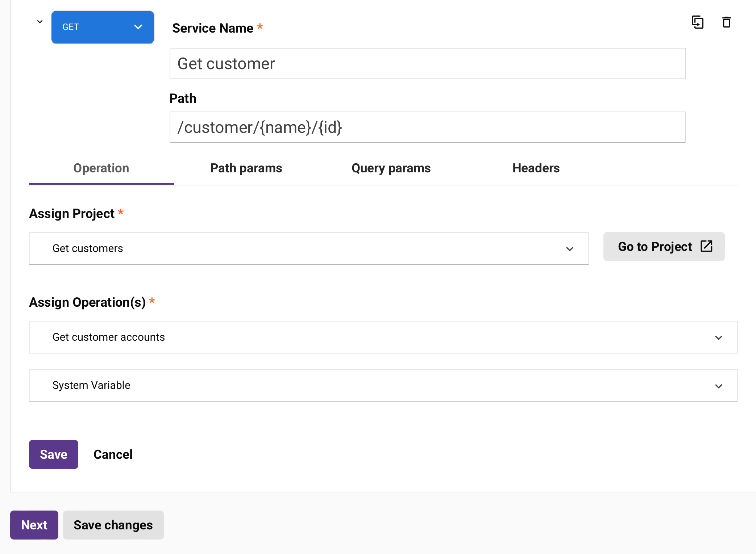756x554 pixels.
Task: Open the GET method dropdown chevron
Action: click(x=138, y=27)
